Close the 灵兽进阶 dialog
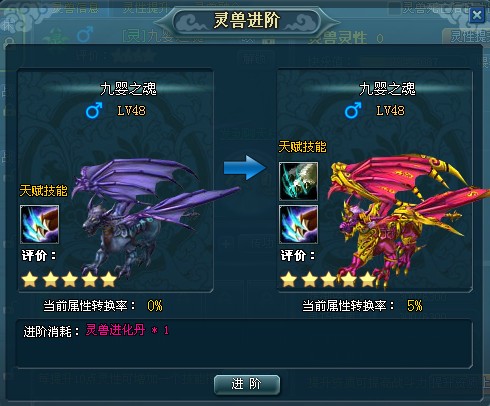The image size is (490, 406). 477,15
